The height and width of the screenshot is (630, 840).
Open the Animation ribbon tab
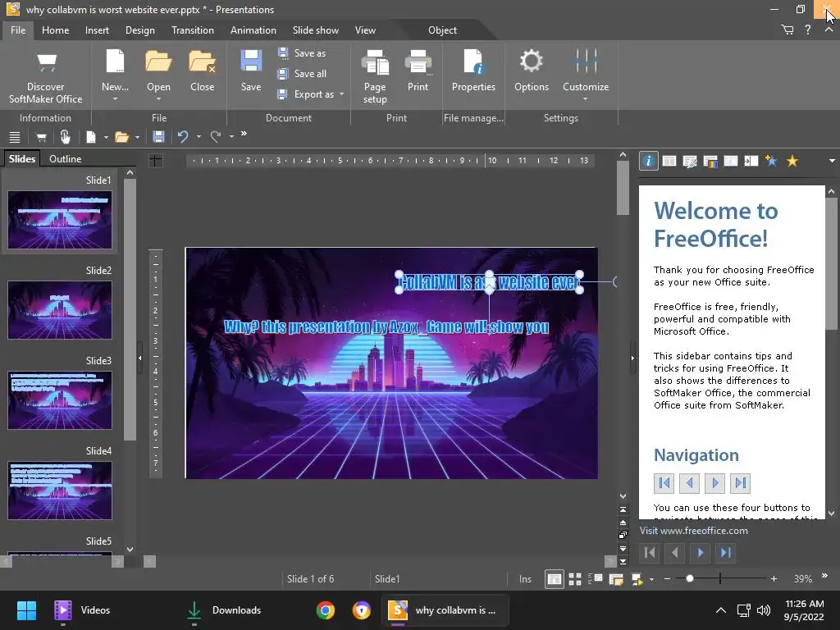pos(253,30)
